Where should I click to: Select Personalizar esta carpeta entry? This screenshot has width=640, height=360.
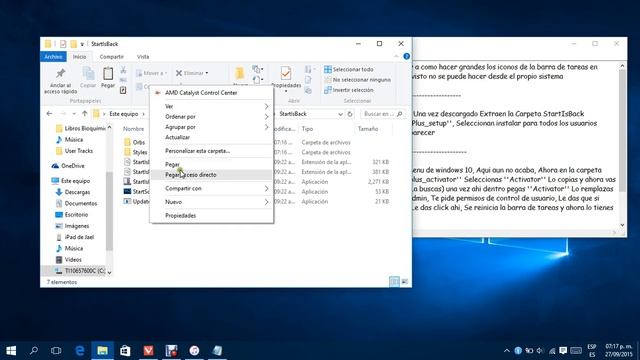point(211,151)
